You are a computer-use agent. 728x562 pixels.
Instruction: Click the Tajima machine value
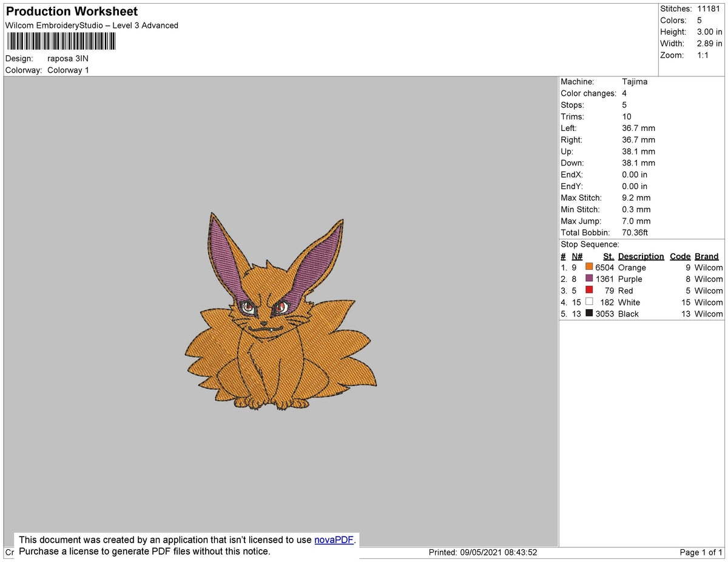tap(635, 81)
